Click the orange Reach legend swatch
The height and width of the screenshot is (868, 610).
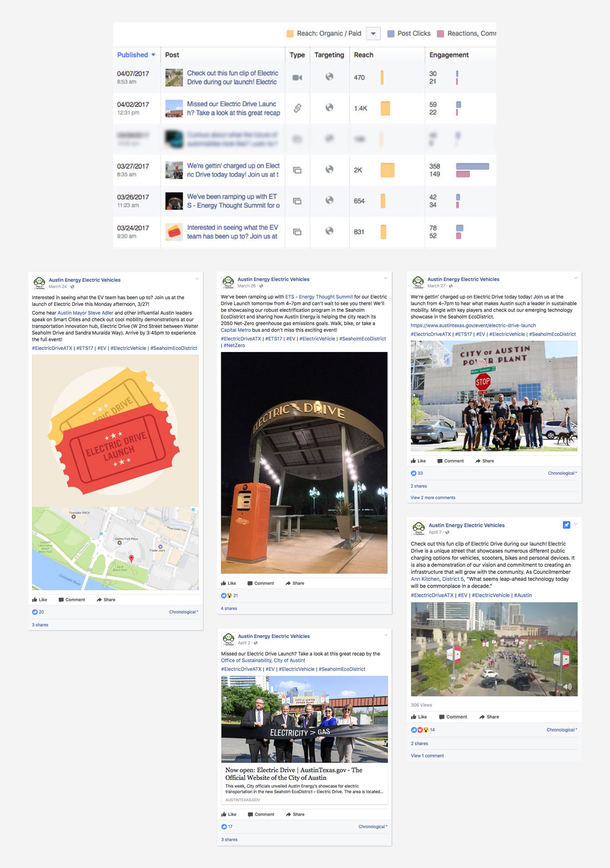click(x=290, y=34)
